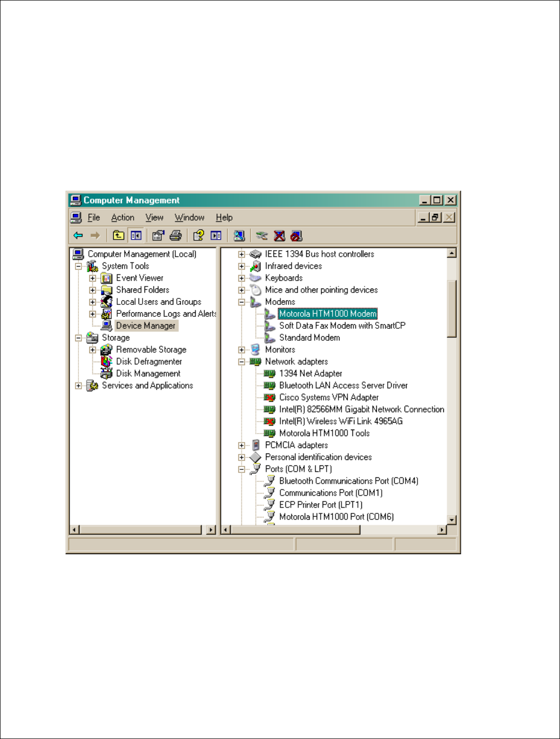Expand the Removable Storage node
Image resolution: width=560 pixels, height=739 pixels.
pyautogui.click(x=93, y=350)
